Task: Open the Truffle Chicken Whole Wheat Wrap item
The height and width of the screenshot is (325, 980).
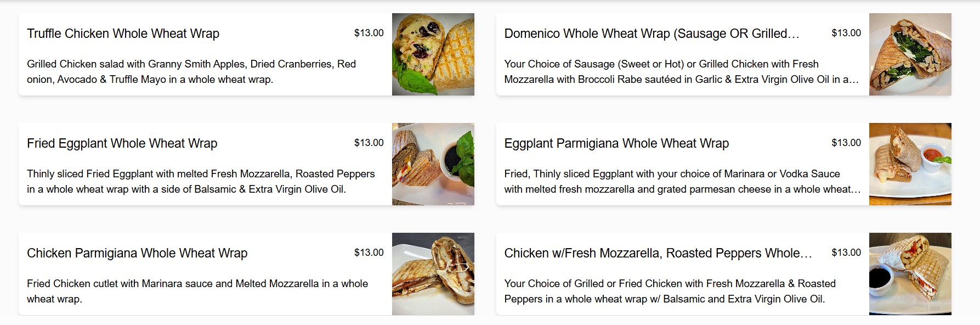Action: tap(123, 33)
